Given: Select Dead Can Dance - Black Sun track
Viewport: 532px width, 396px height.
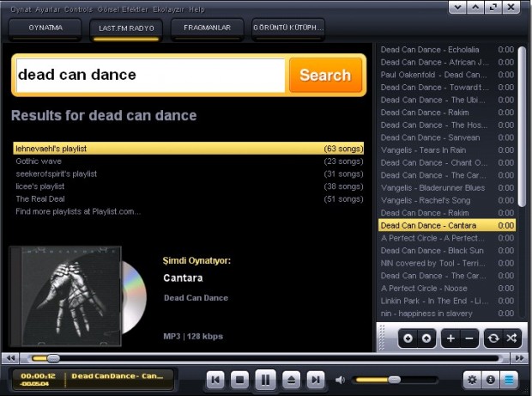Looking at the screenshot, I should pyautogui.click(x=447, y=251).
